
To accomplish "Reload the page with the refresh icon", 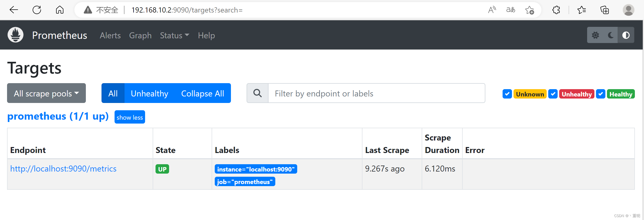I will point(37,10).
